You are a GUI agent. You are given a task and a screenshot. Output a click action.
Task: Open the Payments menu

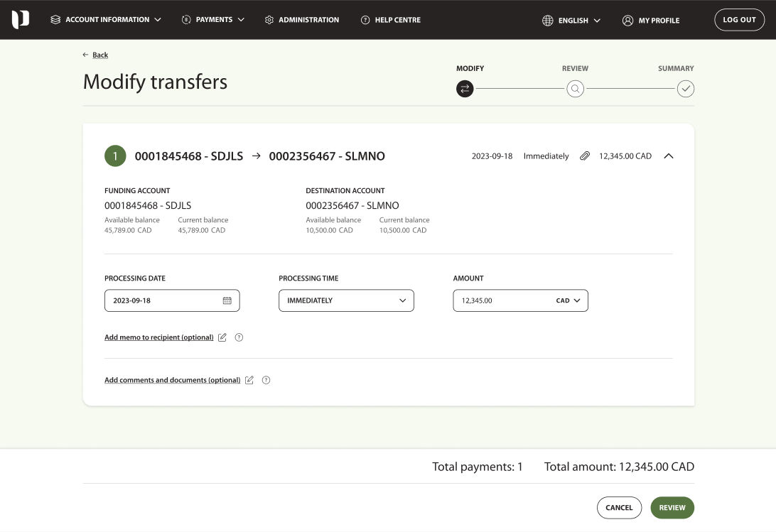pyautogui.click(x=213, y=20)
